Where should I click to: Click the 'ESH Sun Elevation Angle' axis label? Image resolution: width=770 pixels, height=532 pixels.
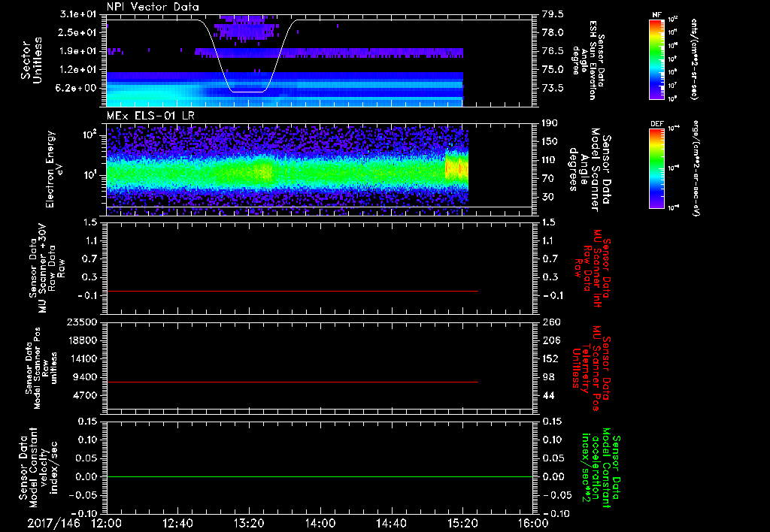587,60
